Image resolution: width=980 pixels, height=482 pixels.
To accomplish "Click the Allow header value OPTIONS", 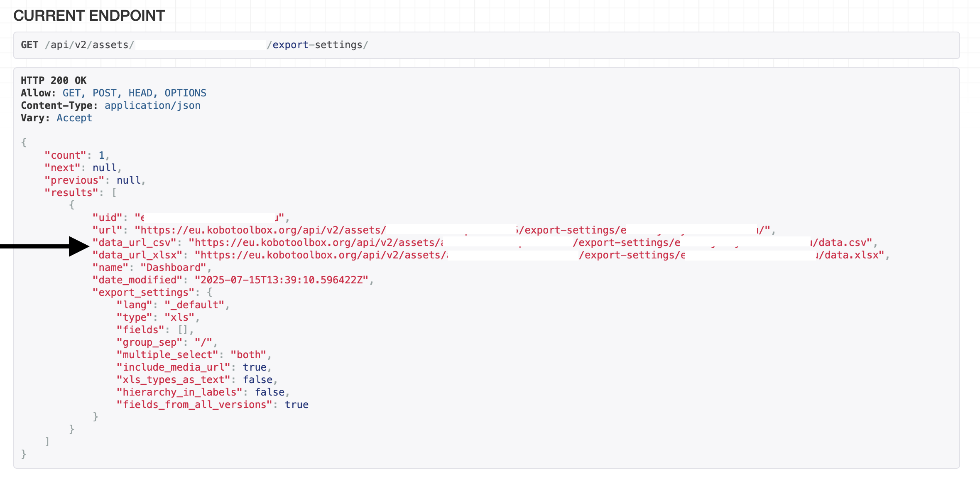I will click(185, 93).
